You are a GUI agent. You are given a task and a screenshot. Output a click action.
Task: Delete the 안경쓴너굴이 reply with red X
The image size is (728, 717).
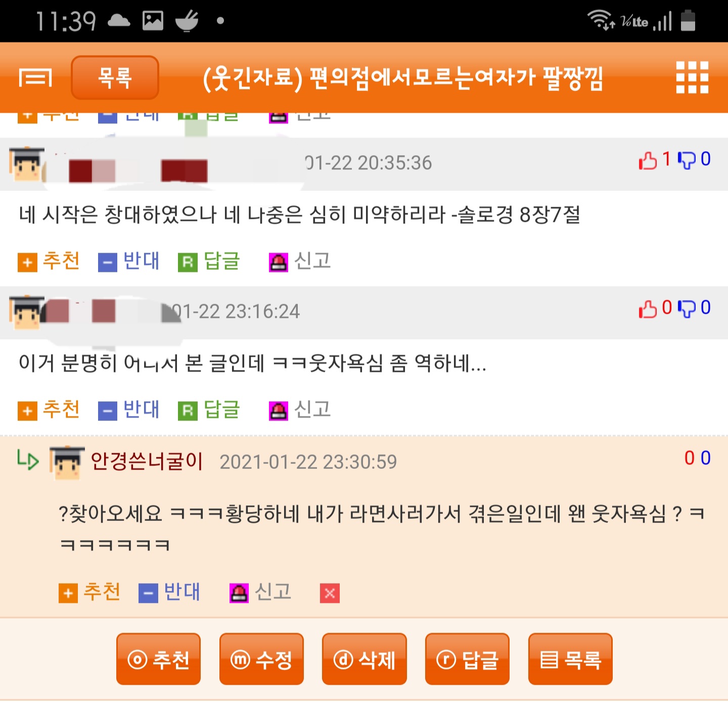(330, 593)
